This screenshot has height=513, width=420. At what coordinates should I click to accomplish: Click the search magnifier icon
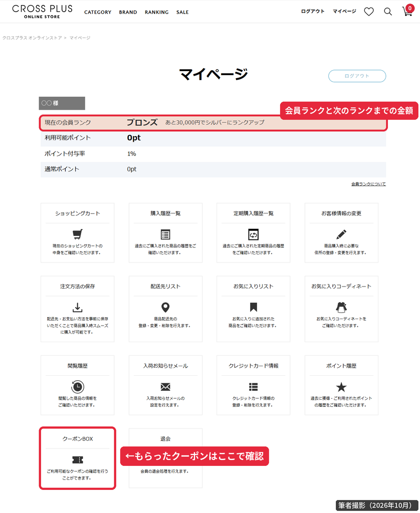(x=387, y=12)
